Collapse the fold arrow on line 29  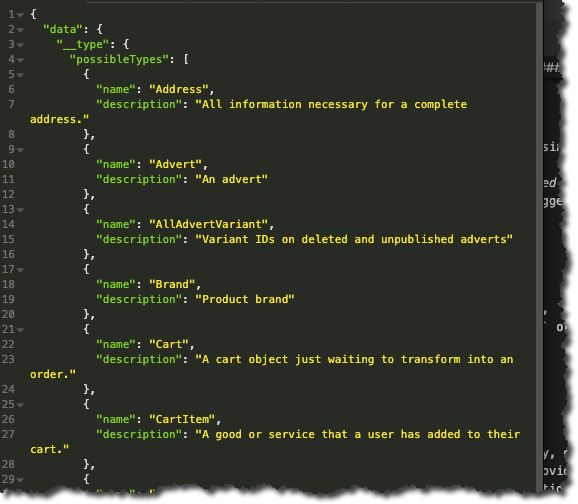pyautogui.click(x=20, y=480)
